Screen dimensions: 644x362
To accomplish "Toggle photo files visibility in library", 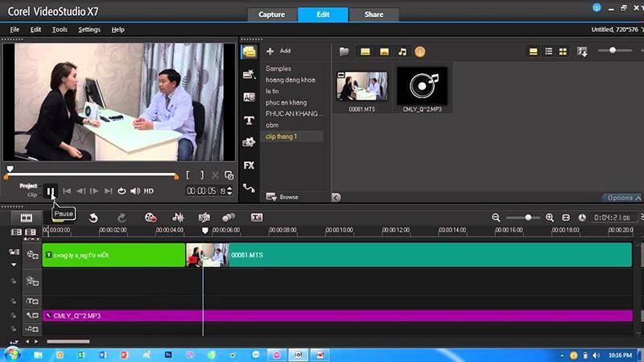I will coord(385,51).
